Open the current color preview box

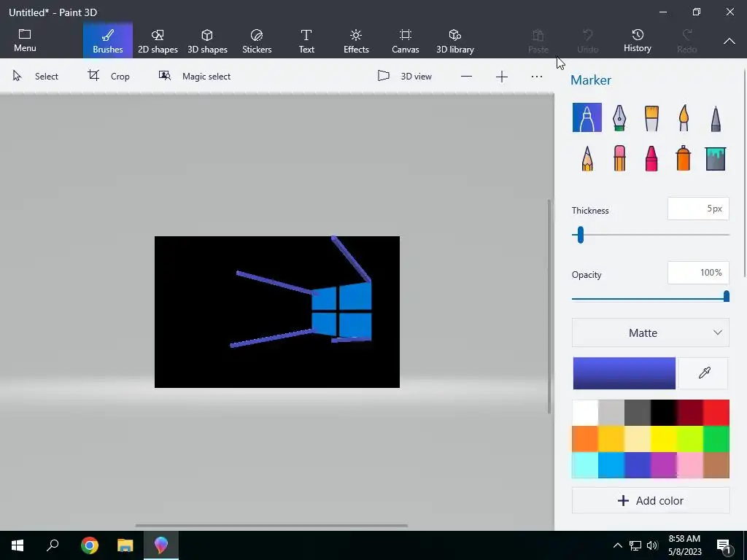624,373
